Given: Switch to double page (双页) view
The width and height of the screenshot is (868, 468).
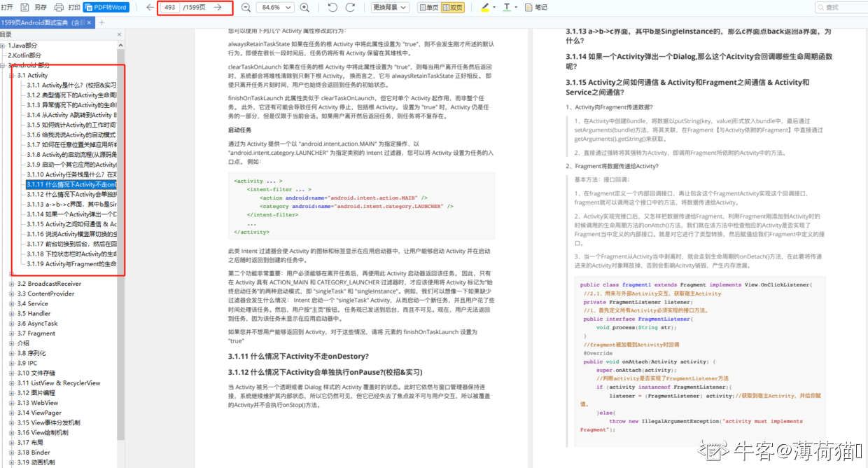Looking at the screenshot, I should point(452,7).
